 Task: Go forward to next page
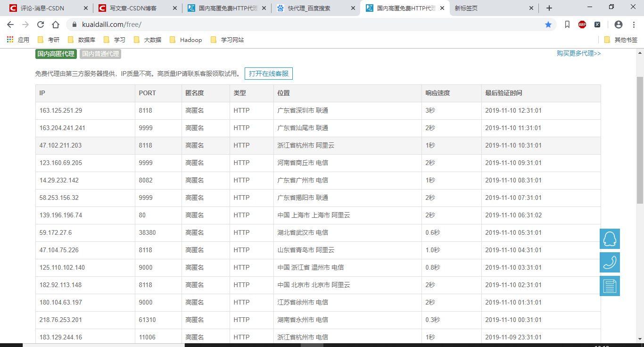[x=25, y=25]
